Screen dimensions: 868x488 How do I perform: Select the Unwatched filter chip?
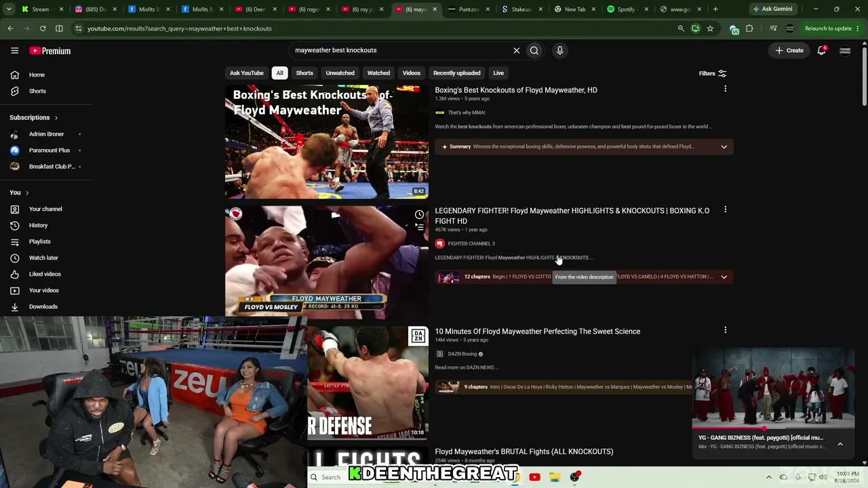[340, 73]
